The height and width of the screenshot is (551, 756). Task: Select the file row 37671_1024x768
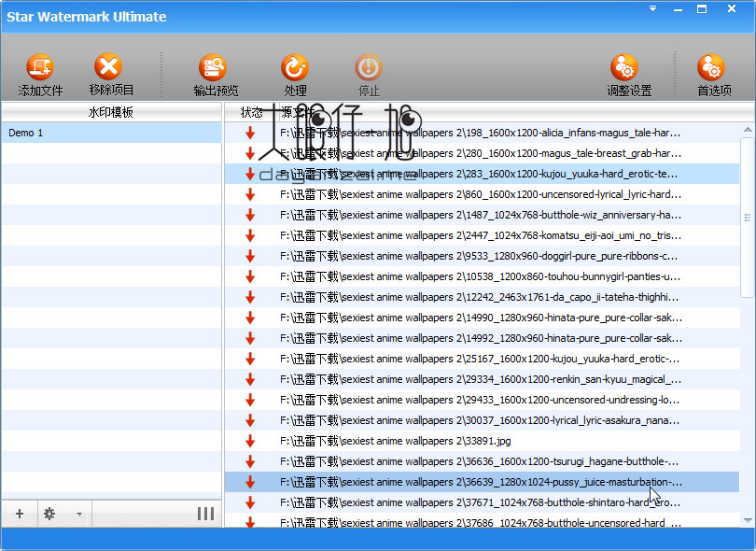[482, 502]
